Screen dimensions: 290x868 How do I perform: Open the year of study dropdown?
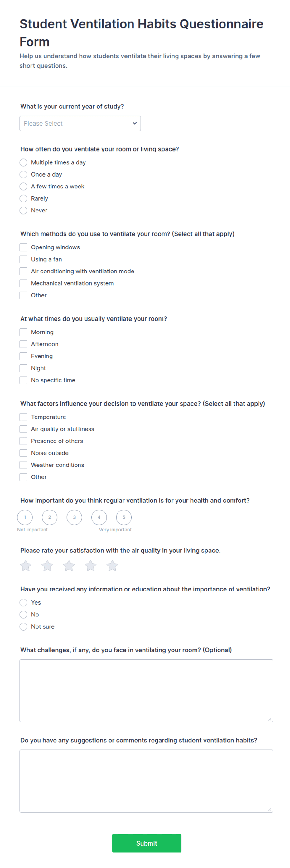point(80,123)
